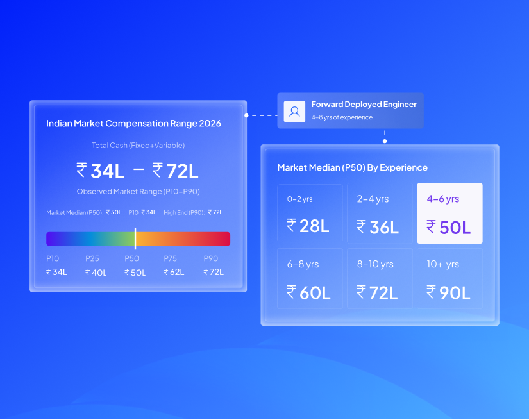This screenshot has height=420, width=529.
Task: Select the highlighted 4-6 yrs ₹50L card
Action: pos(449,213)
